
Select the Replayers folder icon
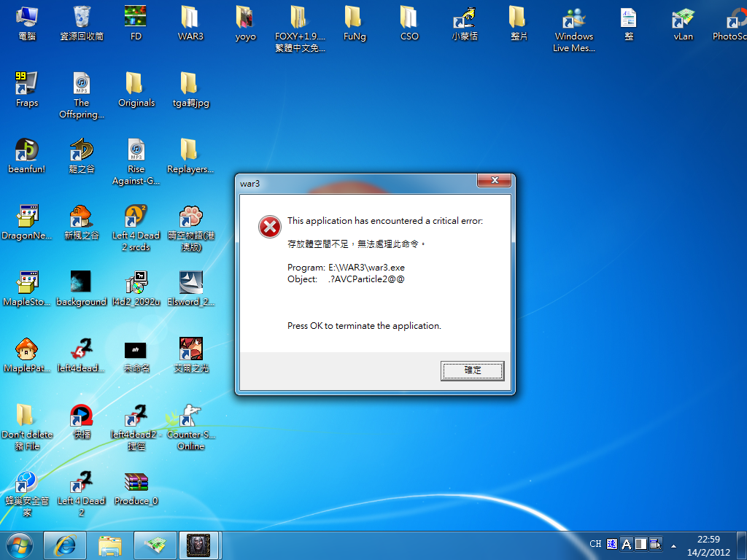coord(190,155)
